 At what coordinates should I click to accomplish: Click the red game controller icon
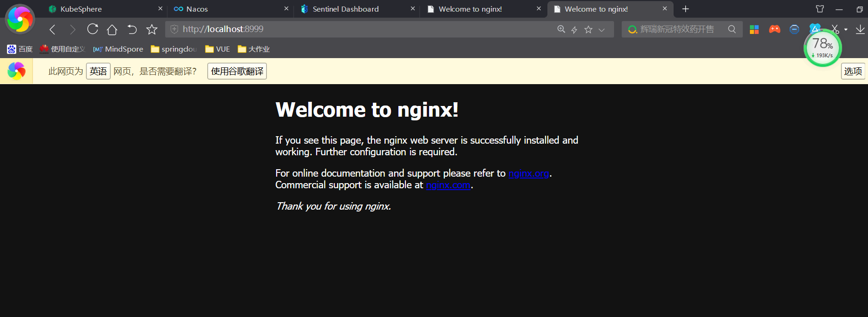[774, 29]
